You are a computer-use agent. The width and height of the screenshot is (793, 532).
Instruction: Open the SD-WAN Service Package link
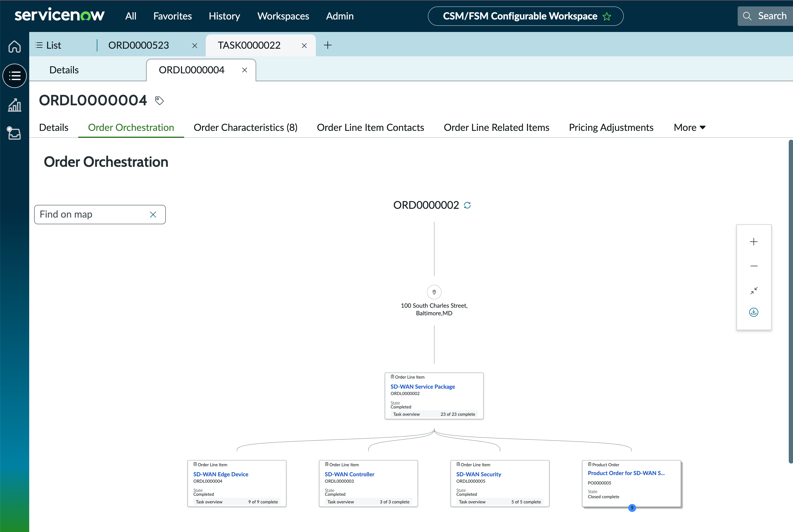click(423, 387)
